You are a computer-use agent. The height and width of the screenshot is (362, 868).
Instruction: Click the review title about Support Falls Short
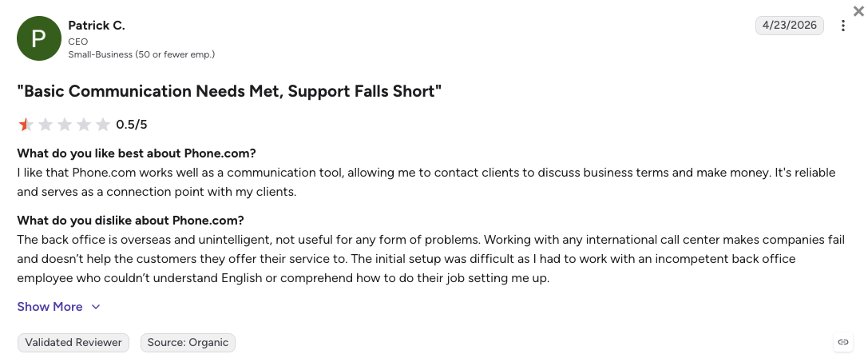[x=229, y=91]
